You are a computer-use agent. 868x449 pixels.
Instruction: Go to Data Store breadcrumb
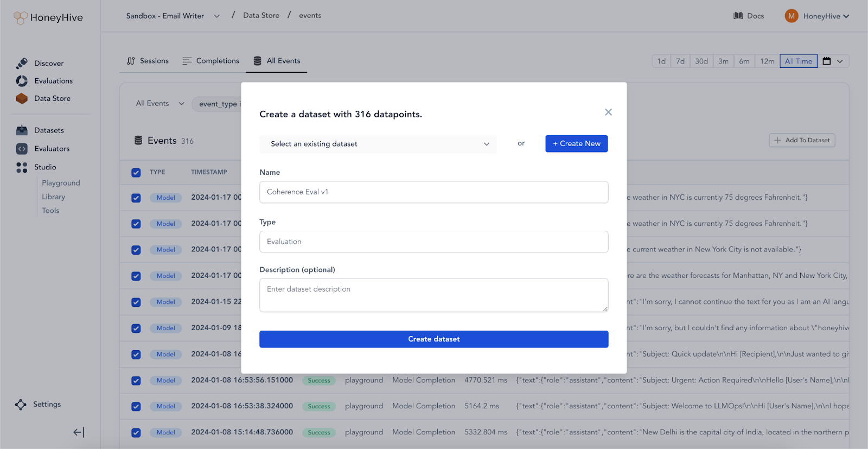click(261, 16)
